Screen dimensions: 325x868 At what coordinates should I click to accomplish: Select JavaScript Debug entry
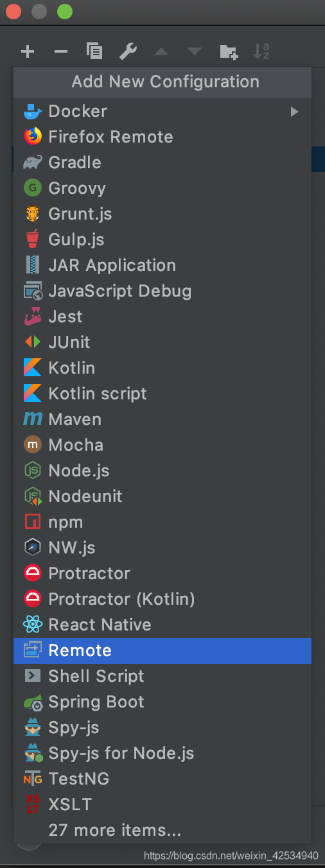tap(162, 291)
